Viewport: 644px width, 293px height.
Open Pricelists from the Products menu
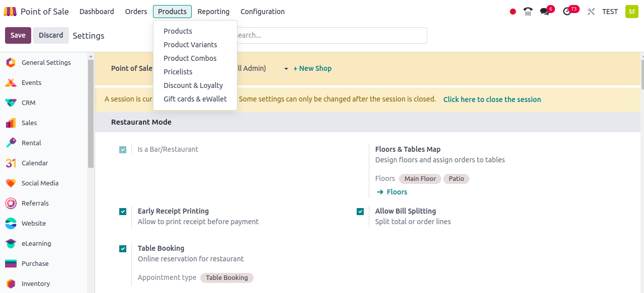[195, 72]
